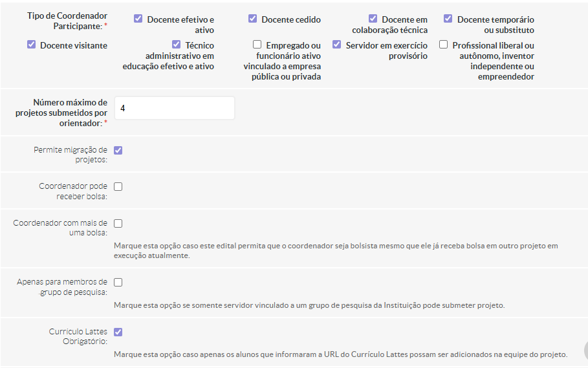The image size is (588, 368).
Task: Click the 'Permite migração de projetos' label text
Action: (71, 155)
